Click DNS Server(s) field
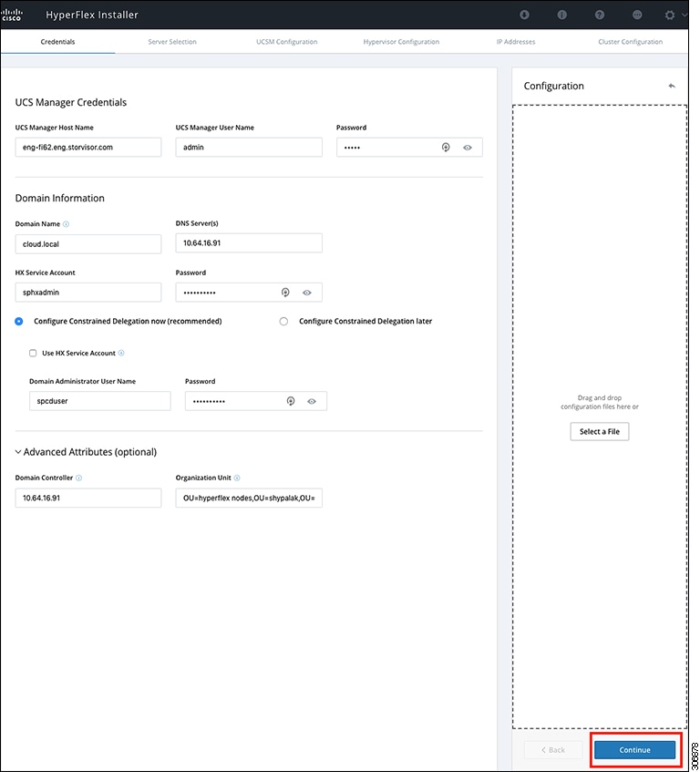 [x=249, y=243]
